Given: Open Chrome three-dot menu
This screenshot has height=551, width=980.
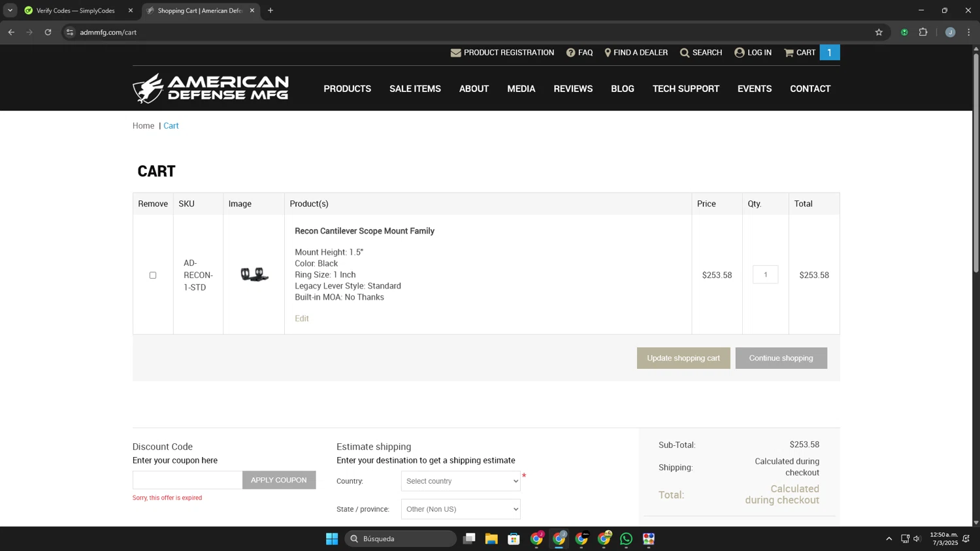Looking at the screenshot, I should pos(969,32).
